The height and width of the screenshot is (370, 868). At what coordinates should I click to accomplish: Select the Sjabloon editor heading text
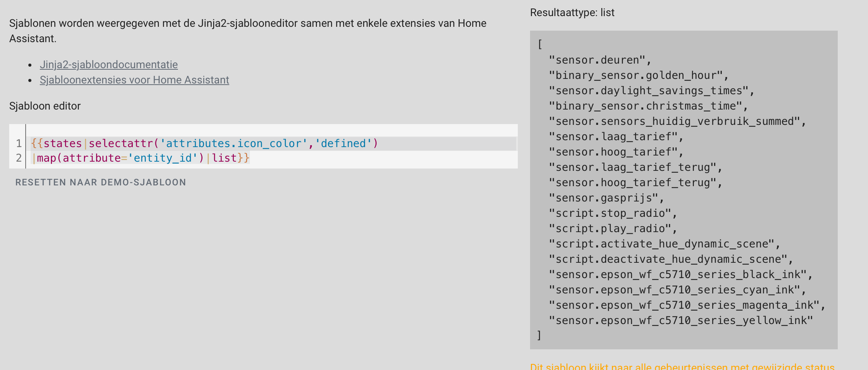(x=45, y=106)
